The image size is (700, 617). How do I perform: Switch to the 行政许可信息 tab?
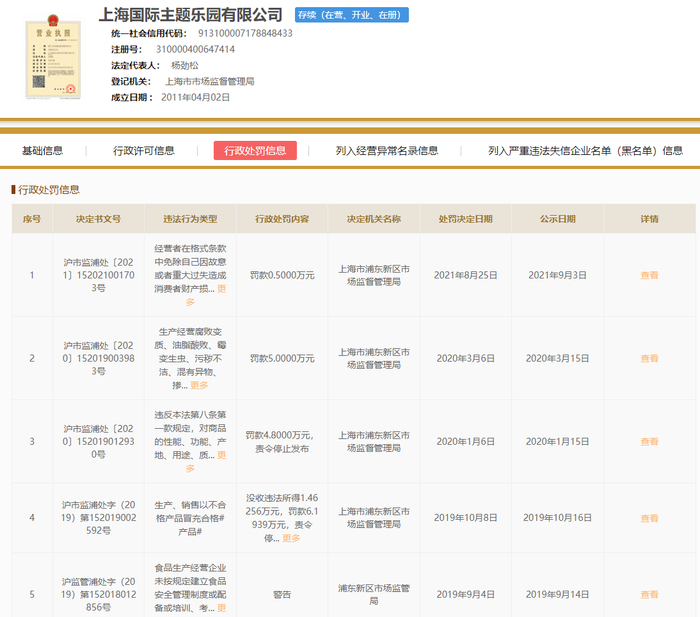pyautogui.click(x=143, y=151)
